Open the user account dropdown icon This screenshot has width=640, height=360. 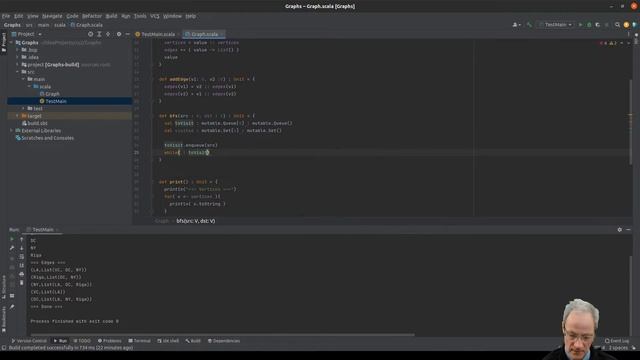[516, 25]
